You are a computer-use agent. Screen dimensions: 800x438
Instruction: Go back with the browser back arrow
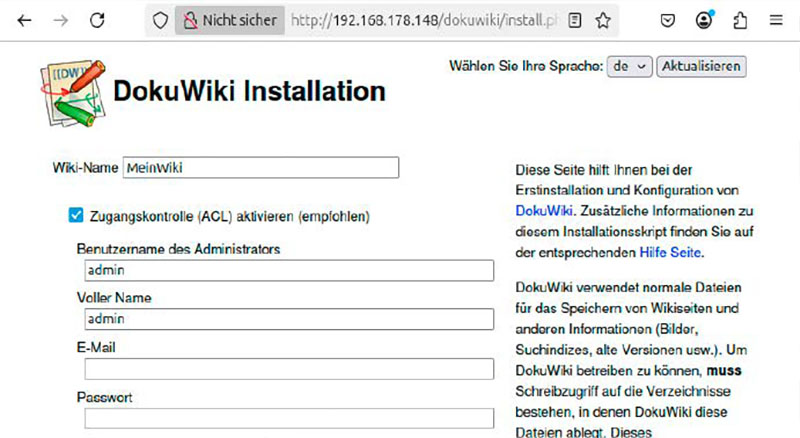click(24, 20)
